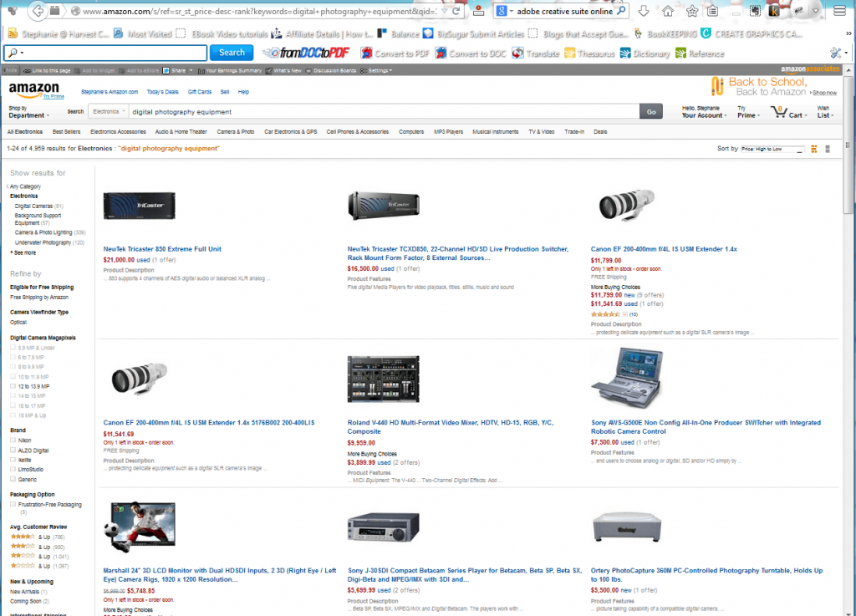
Task: Expand See more categories
Action: pyautogui.click(x=24, y=252)
